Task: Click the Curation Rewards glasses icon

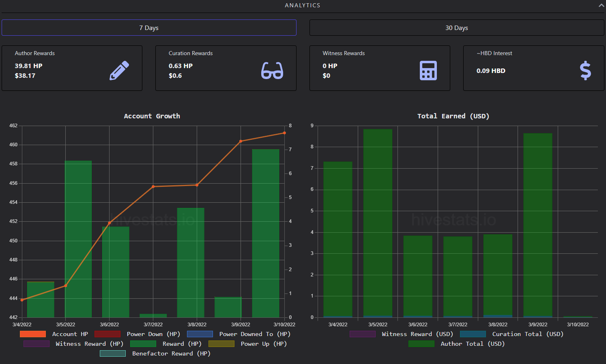Action: (x=272, y=71)
